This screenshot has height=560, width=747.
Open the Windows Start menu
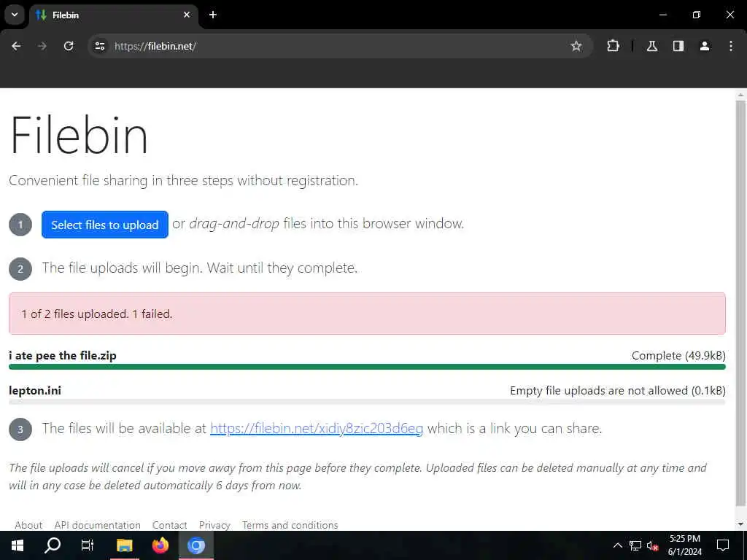pyautogui.click(x=18, y=545)
